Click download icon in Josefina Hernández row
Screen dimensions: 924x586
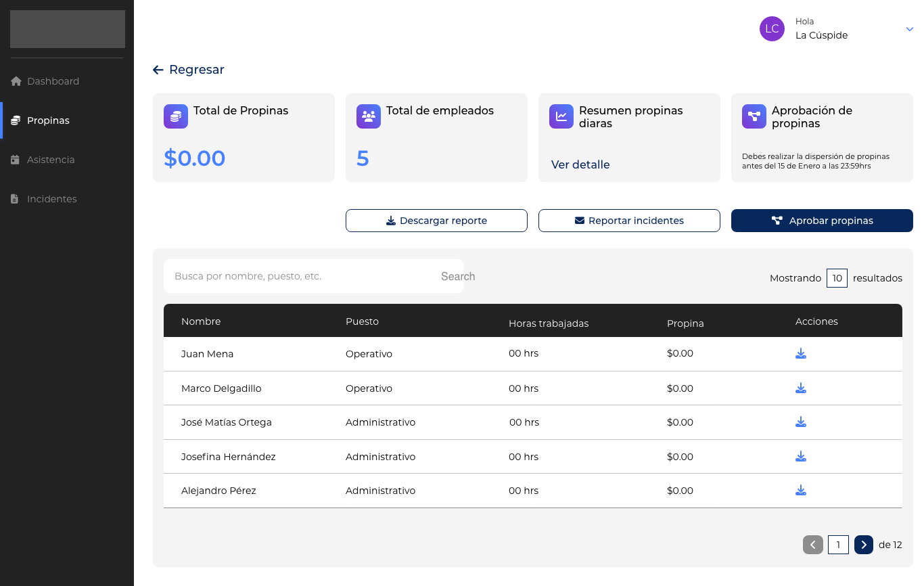[x=801, y=457]
